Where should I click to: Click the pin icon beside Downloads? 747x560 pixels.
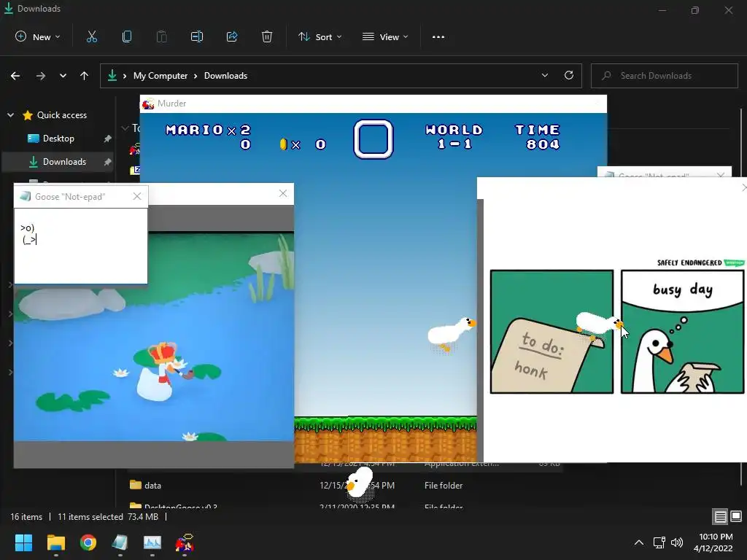coord(108,162)
